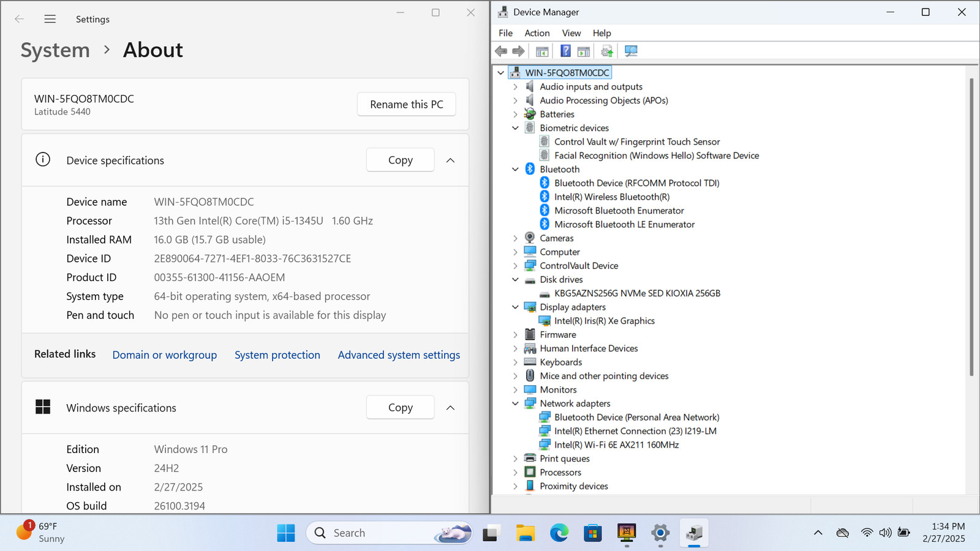
Task: Expand the Cameras tree node
Action: [x=515, y=238]
